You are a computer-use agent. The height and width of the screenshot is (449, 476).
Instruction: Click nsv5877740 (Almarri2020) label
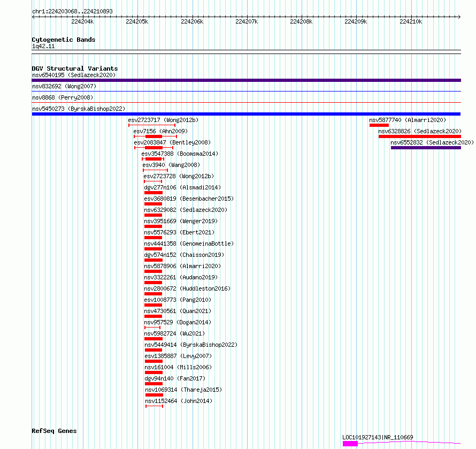[408, 120]
